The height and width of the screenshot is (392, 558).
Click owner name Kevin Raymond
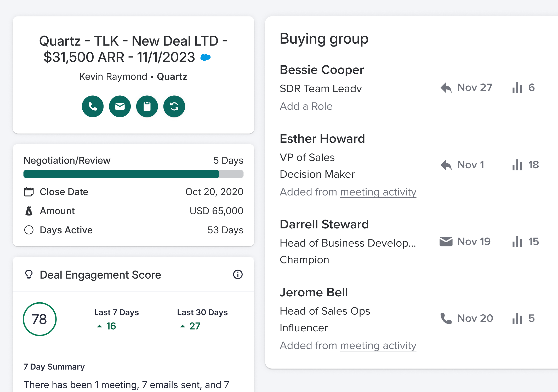click(113, 77)
